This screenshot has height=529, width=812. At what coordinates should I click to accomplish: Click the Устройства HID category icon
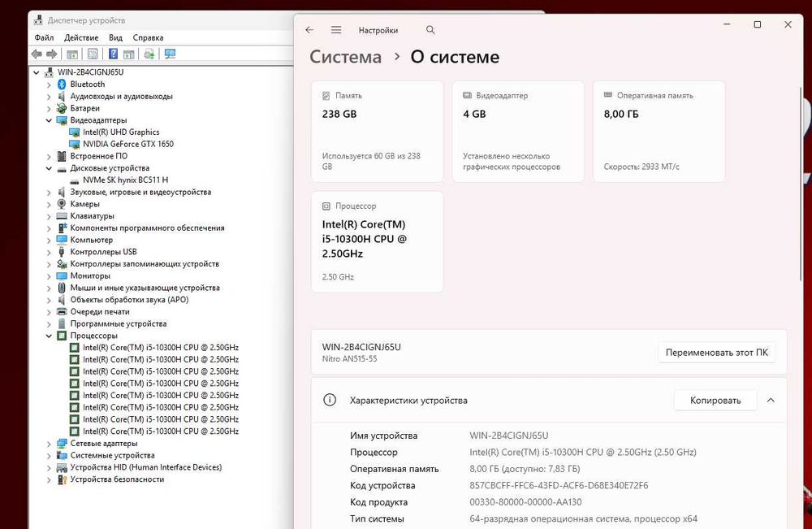(x=62, y=467)
